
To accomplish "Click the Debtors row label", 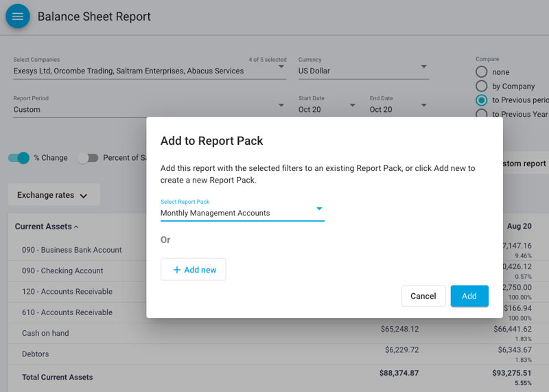I will 36,354.
